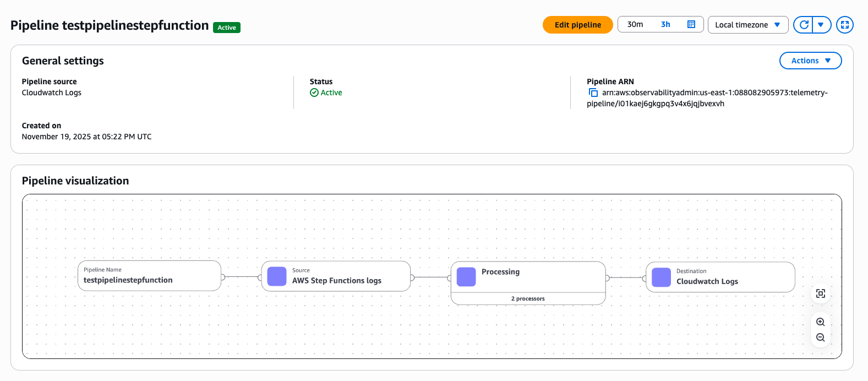Open the custom date range calendar icon
Image resolution: width=868 pixels, height=381 pixels.
[x=691, y=24]
